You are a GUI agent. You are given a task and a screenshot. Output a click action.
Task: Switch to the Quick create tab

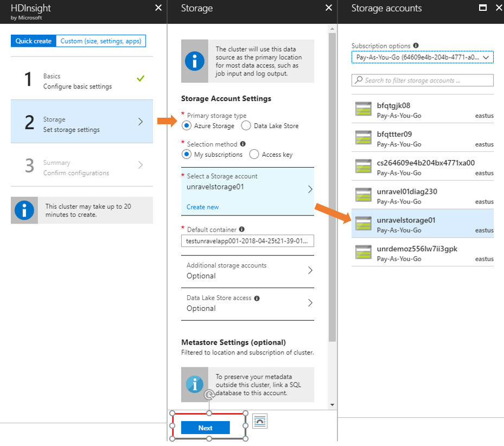34,41
